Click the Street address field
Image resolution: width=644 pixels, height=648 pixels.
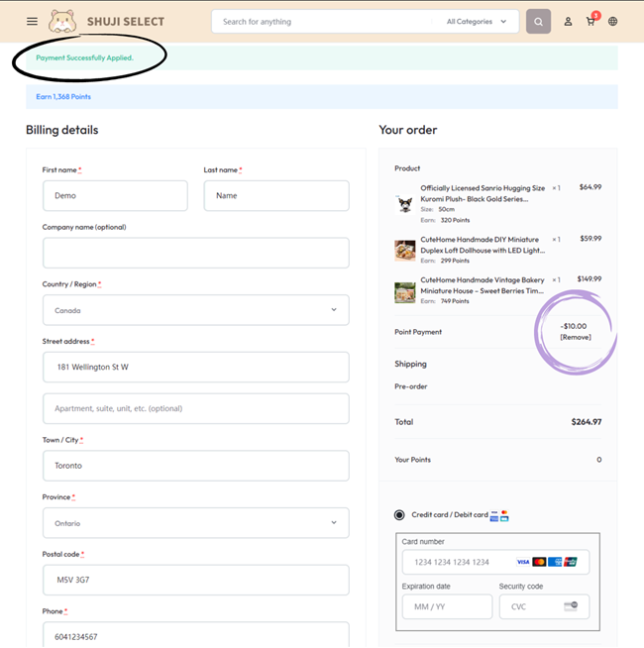[x=196, y=367]
